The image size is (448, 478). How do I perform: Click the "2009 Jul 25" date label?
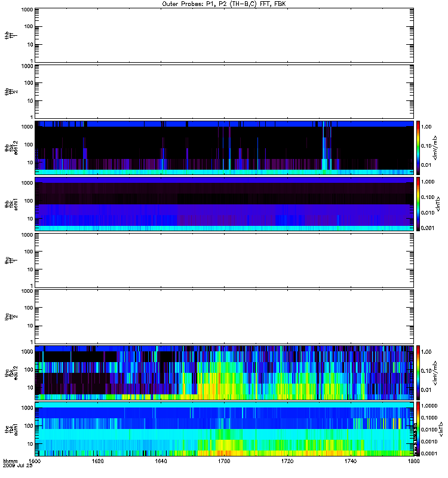[x=18, y=465]
